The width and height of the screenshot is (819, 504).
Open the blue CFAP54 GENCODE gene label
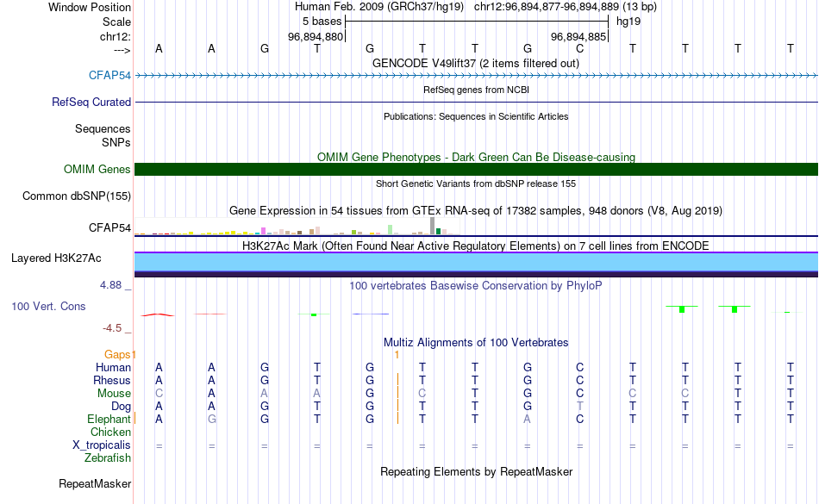point(109,75)
